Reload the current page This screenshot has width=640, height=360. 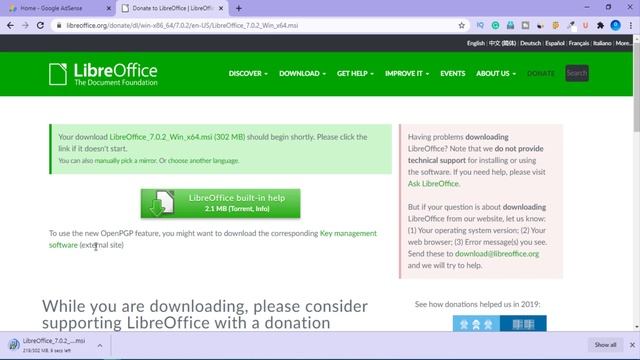(x=40, y=25)
